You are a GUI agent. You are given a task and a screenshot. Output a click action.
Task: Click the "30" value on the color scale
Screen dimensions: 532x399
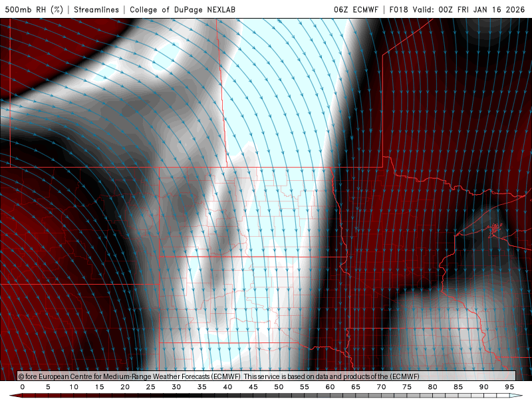176,387
